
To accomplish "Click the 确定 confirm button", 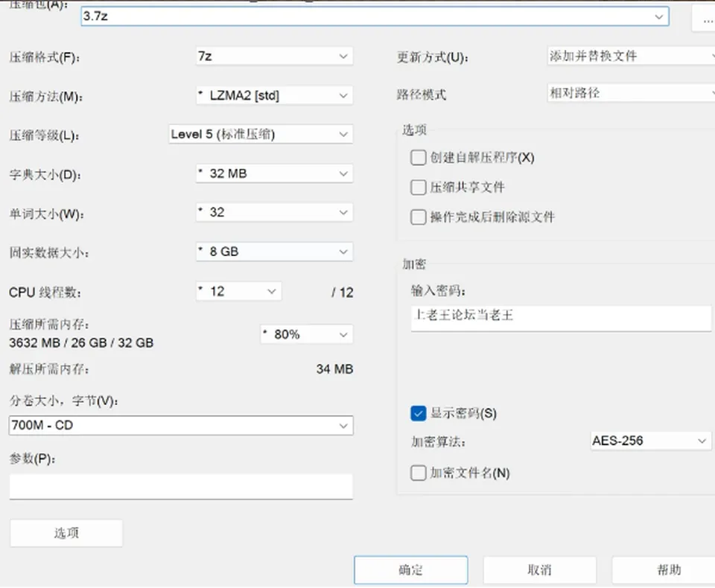I will coord(411,570).
